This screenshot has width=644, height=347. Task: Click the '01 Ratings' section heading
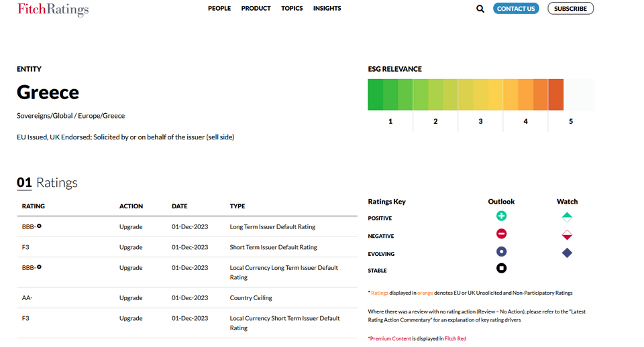(x=47, y=182)
